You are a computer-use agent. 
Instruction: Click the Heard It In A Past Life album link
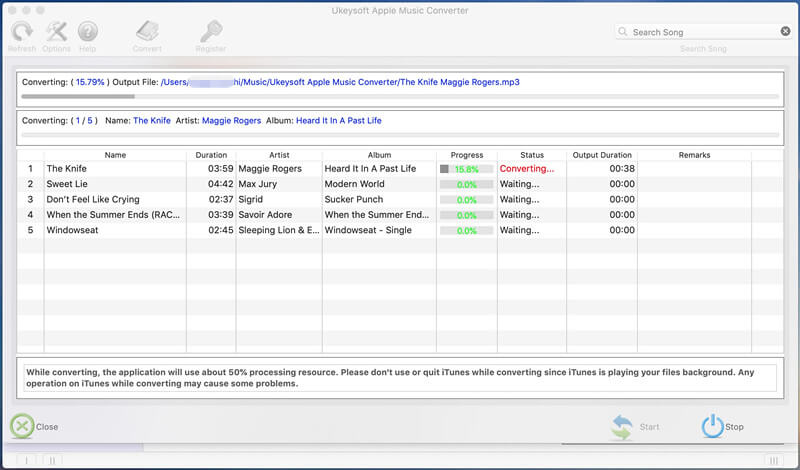point(339,121)
